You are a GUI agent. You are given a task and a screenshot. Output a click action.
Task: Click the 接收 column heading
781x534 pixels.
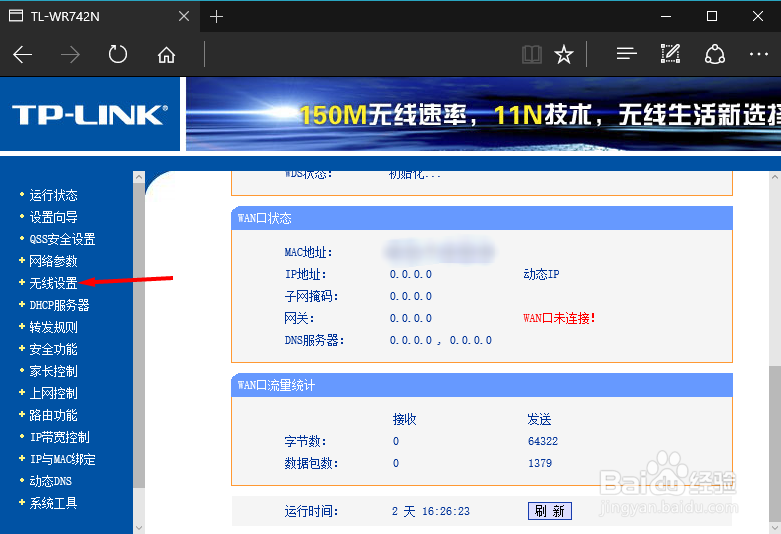tap(404, 419)
